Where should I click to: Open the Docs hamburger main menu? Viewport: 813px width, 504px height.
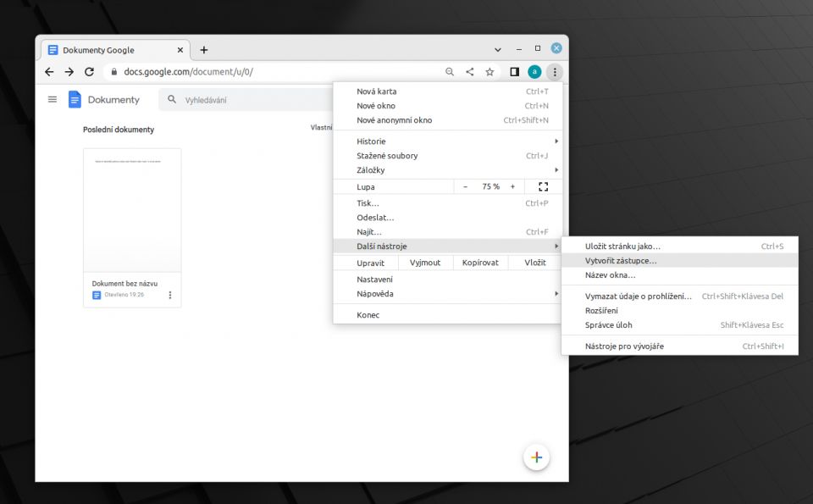coord(53,99)
